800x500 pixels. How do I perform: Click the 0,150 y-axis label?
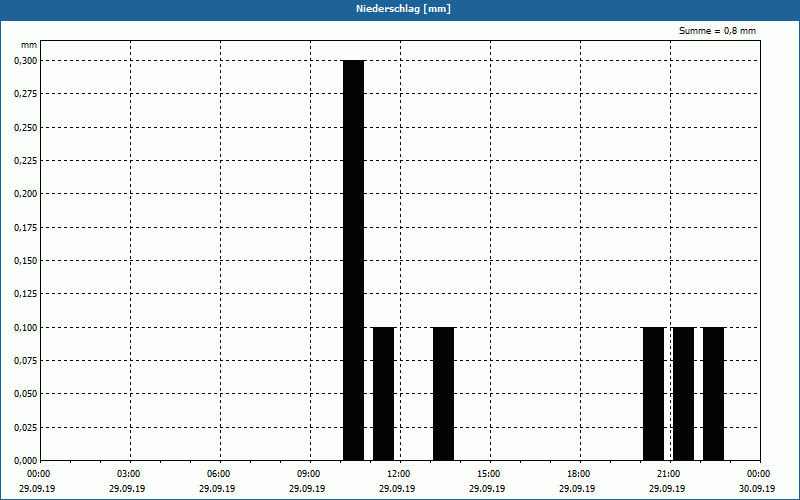[26, 261]
